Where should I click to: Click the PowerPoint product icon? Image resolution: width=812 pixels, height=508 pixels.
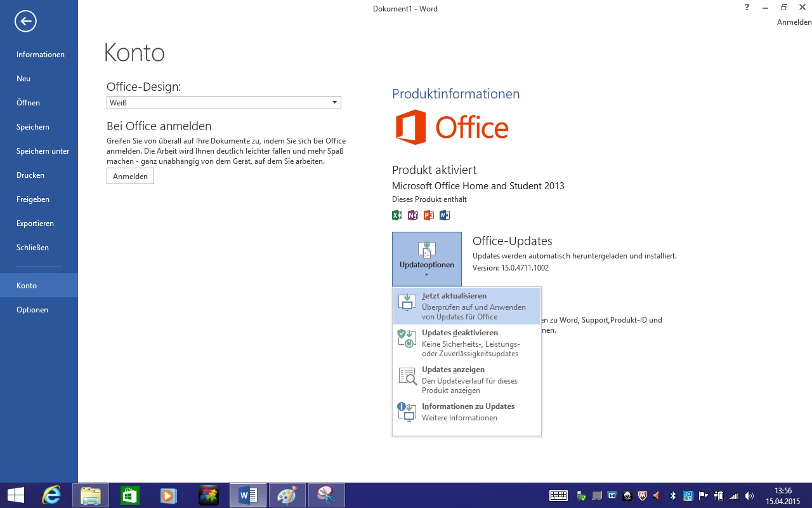[429, 215]
